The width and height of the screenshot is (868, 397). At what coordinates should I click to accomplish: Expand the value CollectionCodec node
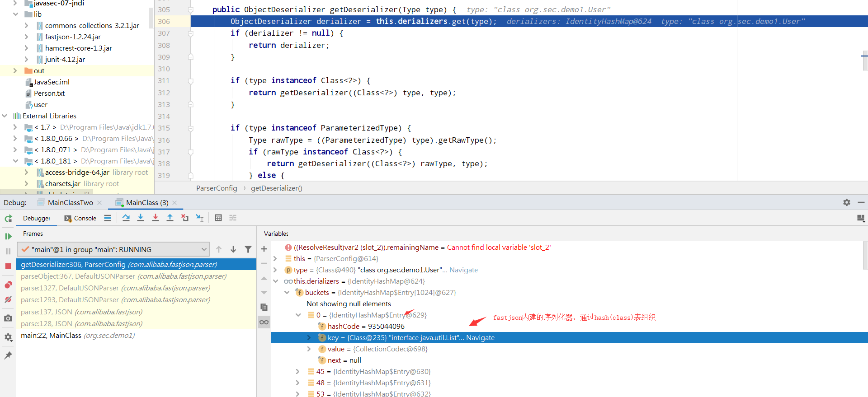coord(309,349)
